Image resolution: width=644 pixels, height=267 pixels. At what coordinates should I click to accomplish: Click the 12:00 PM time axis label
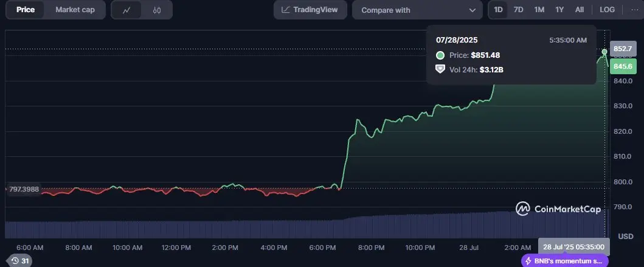tap(176, 248)
